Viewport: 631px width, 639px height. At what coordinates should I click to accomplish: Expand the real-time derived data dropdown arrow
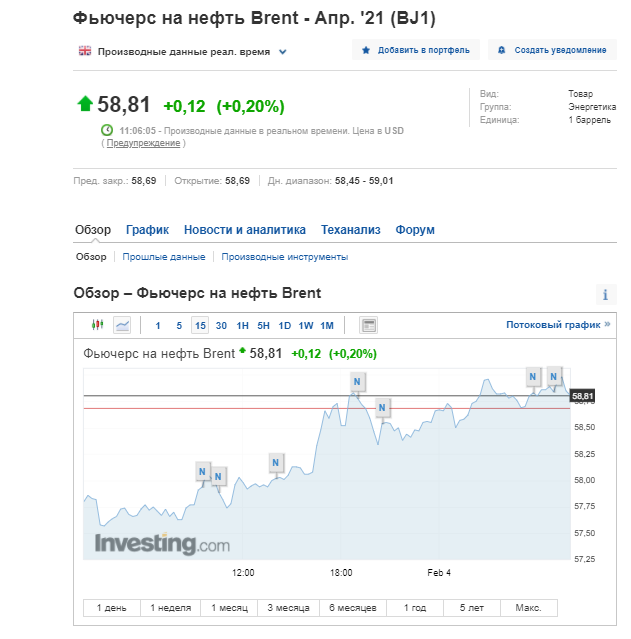tap(282, 52)
